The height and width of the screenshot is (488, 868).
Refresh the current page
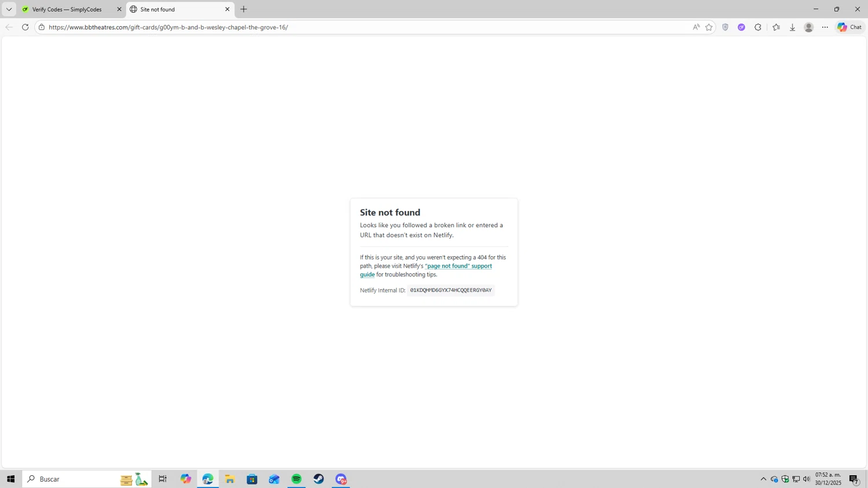(x=25, y=27)
